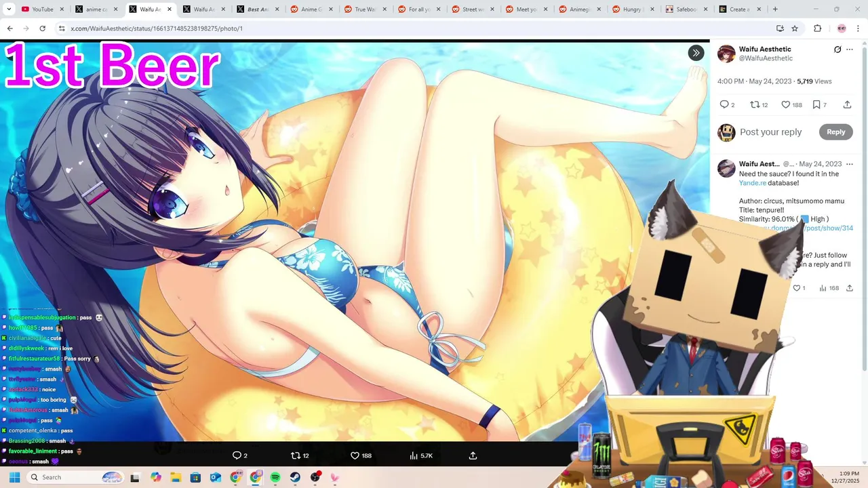The image size is (868, 488).
Task: Click the share icon beneath the photo
Action: coord(473,455)
